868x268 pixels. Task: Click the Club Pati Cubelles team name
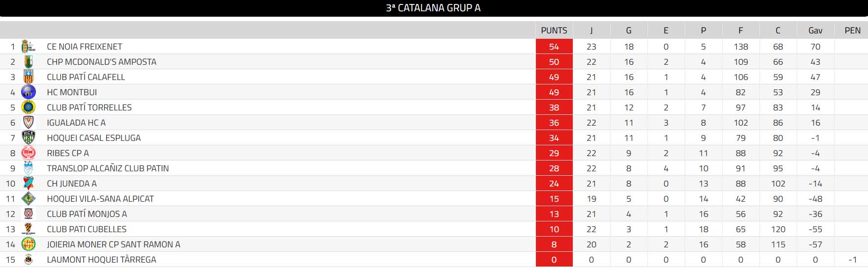pyautogui.click(x=86, y=229)
